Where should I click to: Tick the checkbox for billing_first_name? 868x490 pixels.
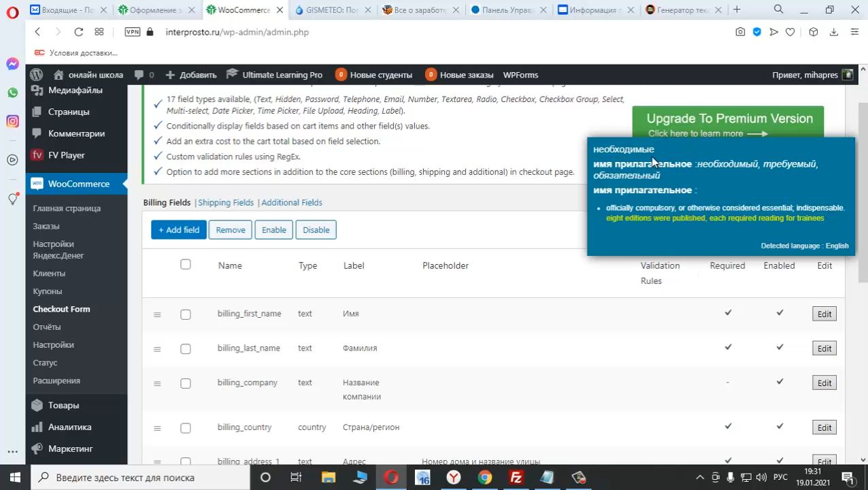186,314
